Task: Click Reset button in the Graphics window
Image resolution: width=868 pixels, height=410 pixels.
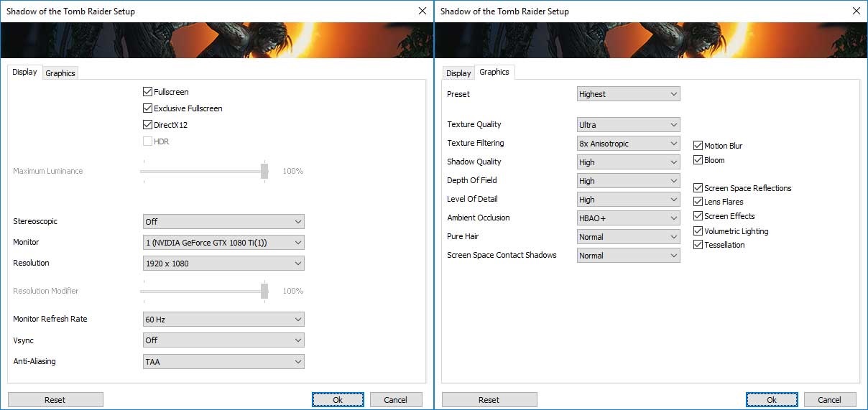Action: (x=489, y=400)
